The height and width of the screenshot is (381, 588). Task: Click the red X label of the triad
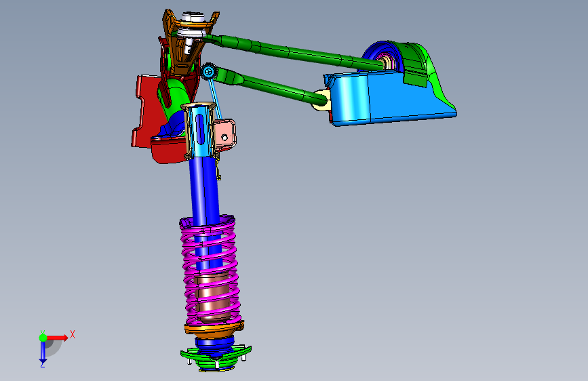coord(73,334)
